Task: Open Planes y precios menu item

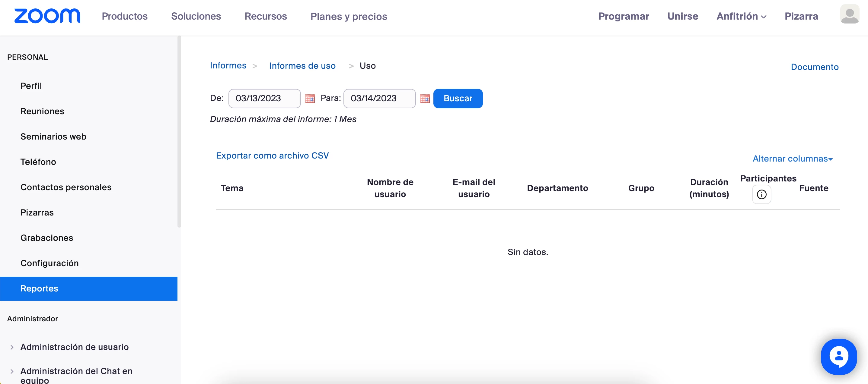Action: click(x=348, y=16)
